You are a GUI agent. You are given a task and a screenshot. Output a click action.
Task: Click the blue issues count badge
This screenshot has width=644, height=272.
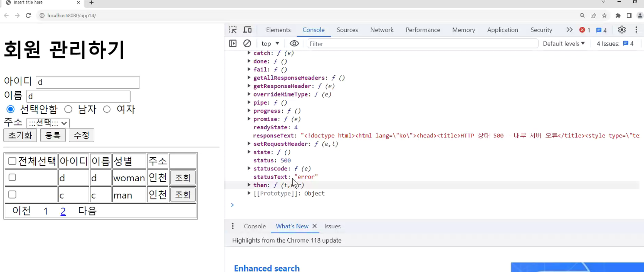[601, 30]
